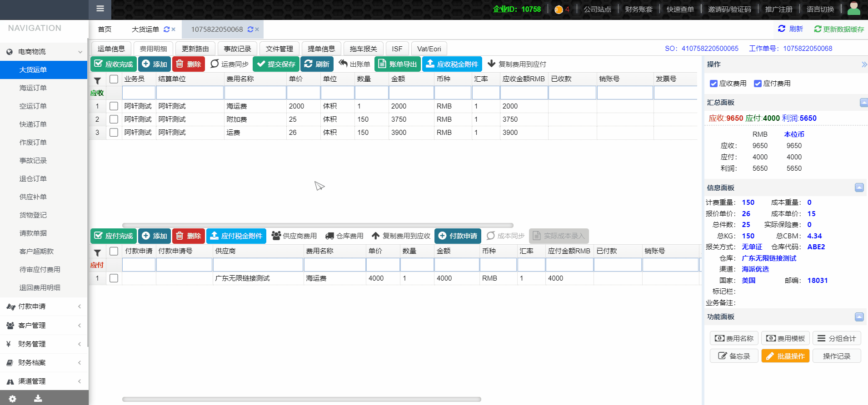Click 应付完成 button
This screenshot has height=405, width=868.
114,236
